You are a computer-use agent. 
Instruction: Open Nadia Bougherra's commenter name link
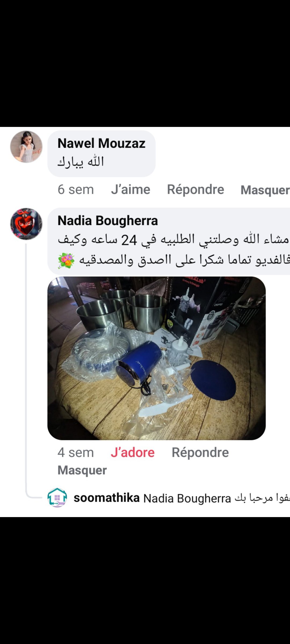pyautogui.click(x=108, y=221)
